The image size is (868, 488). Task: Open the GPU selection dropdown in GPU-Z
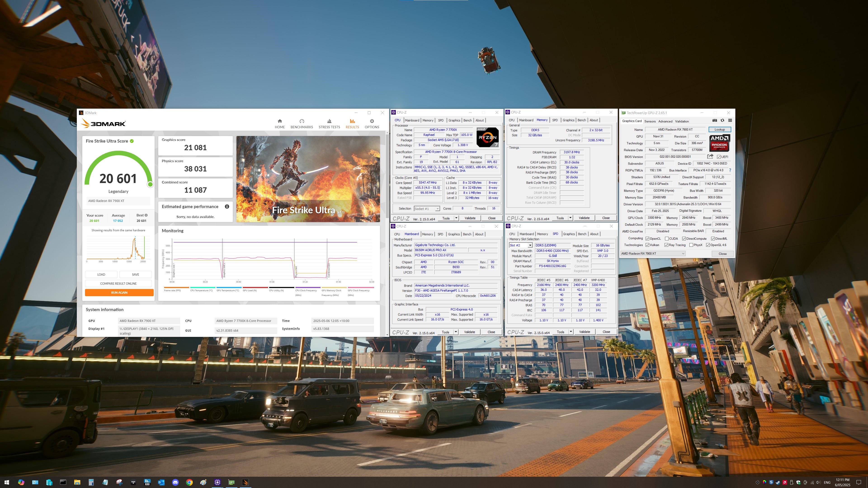click(653, 253)
